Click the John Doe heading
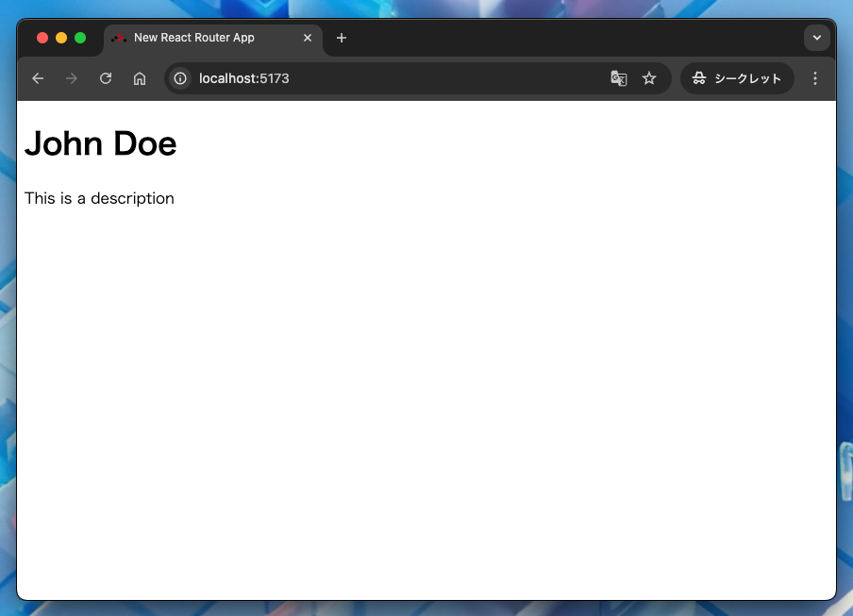 point(101,143)
